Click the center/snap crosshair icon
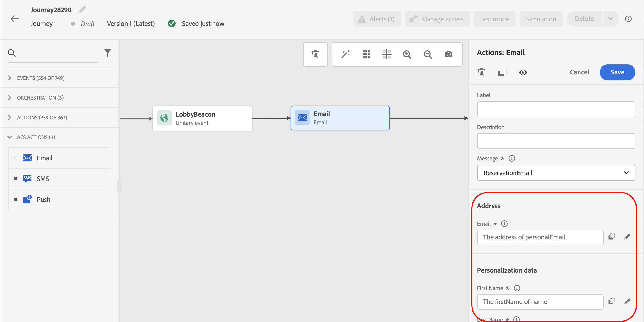The height and width of the screenshot is (322, 644). click(x=386, y=54)
